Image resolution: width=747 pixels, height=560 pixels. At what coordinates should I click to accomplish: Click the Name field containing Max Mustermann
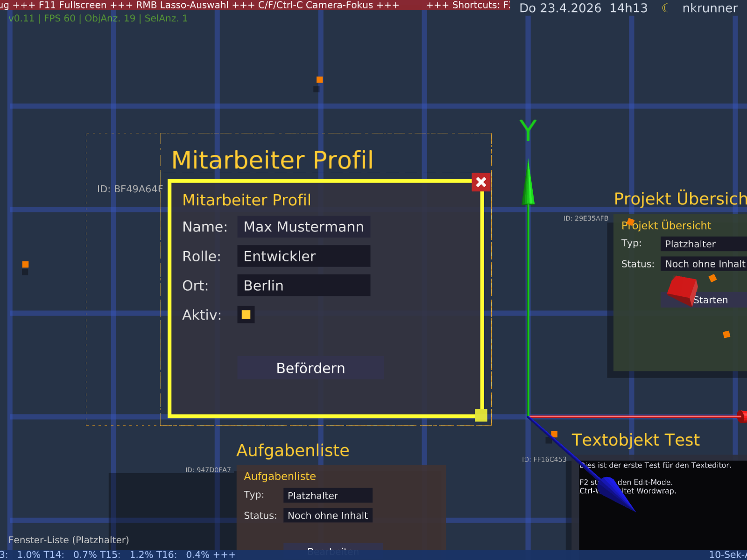303,227
